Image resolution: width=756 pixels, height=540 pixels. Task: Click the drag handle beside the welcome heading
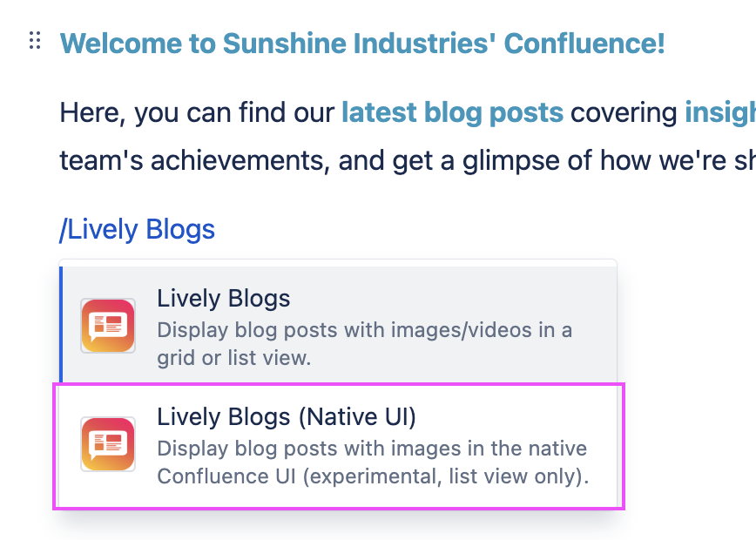tap(35, 41)
